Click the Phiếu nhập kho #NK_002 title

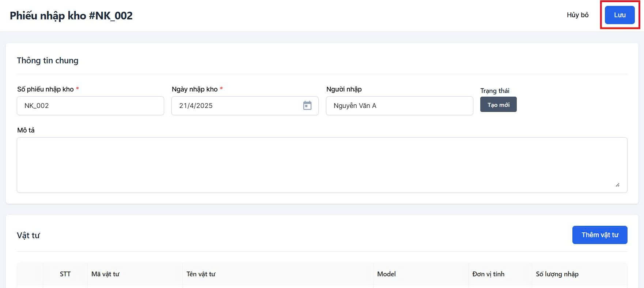point(71,16)
